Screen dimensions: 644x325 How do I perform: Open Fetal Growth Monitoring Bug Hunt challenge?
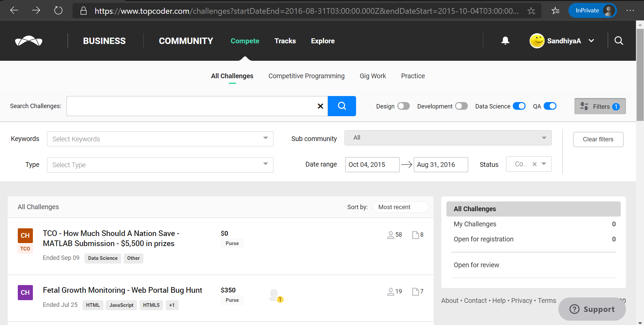(x=122, y=290)
